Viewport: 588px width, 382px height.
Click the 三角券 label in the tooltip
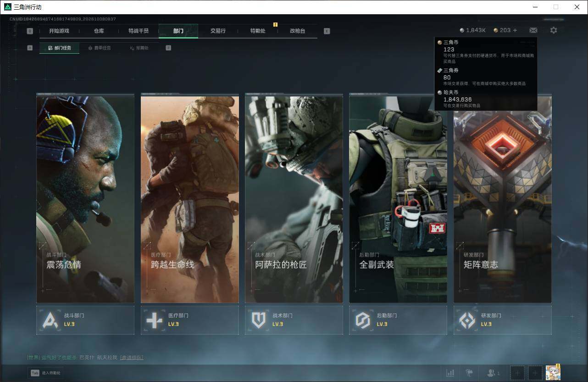tap(451, 70)
